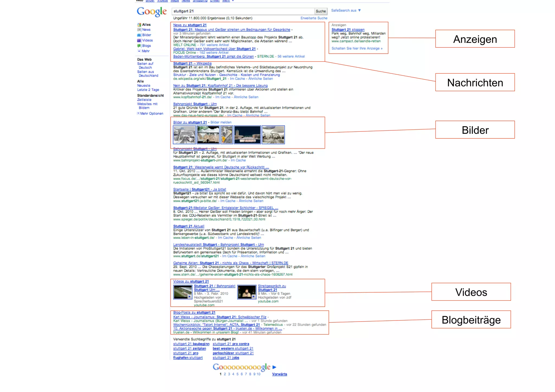555x392 pixels.
Task: Click the Videos sidebar filter icon
Action: pyautogui.click(x=139, y=40)
